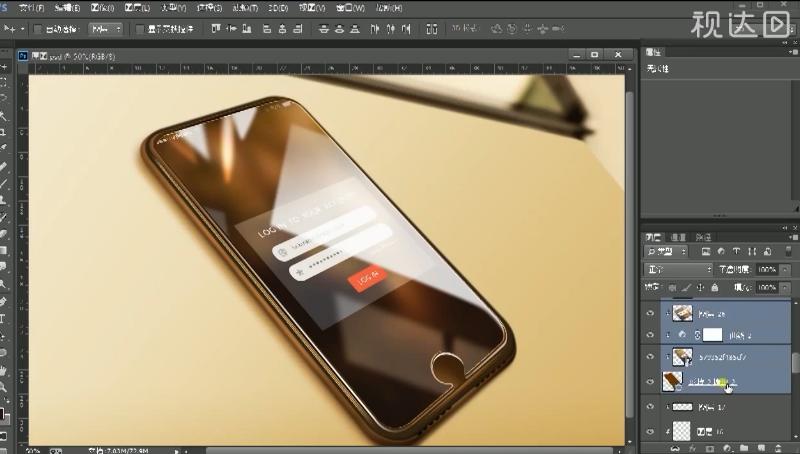
Task: Hide the bottom-most visible layer's eye icon
Action: (651, 431)
